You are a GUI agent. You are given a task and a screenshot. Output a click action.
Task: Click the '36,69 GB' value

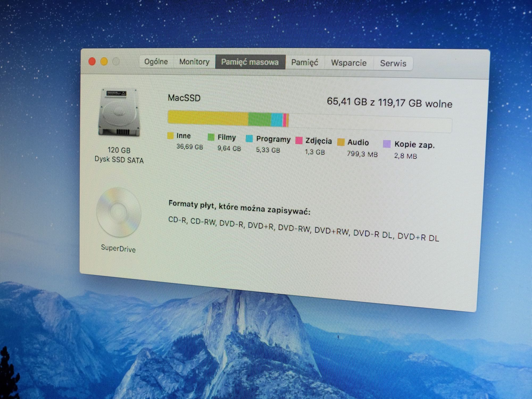pos(190,147)
